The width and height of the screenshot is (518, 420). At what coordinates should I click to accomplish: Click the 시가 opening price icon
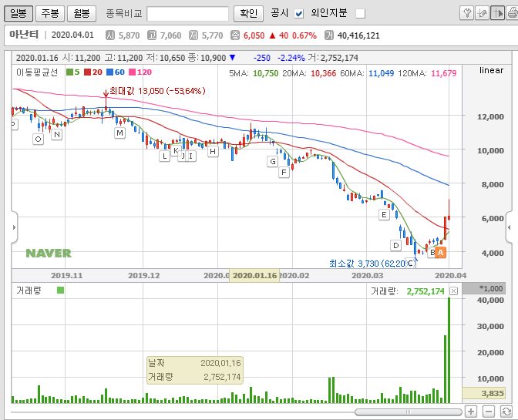[x=110, y=35]
